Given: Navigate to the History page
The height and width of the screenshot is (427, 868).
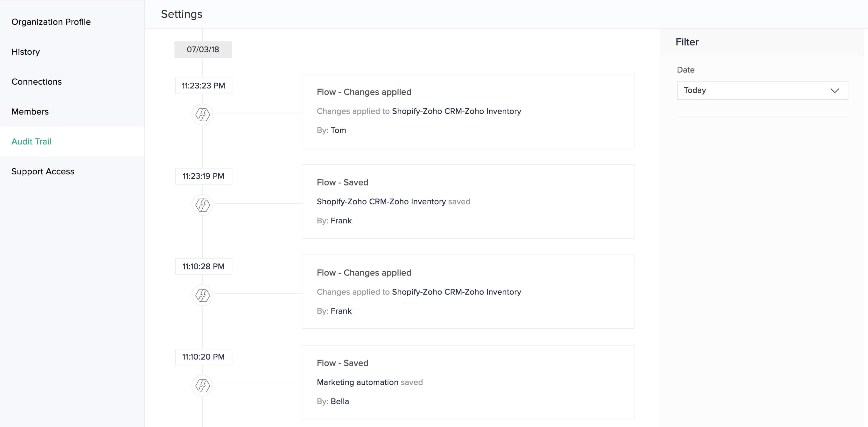Looking at the screenshot, I should (x=25, y=52).
